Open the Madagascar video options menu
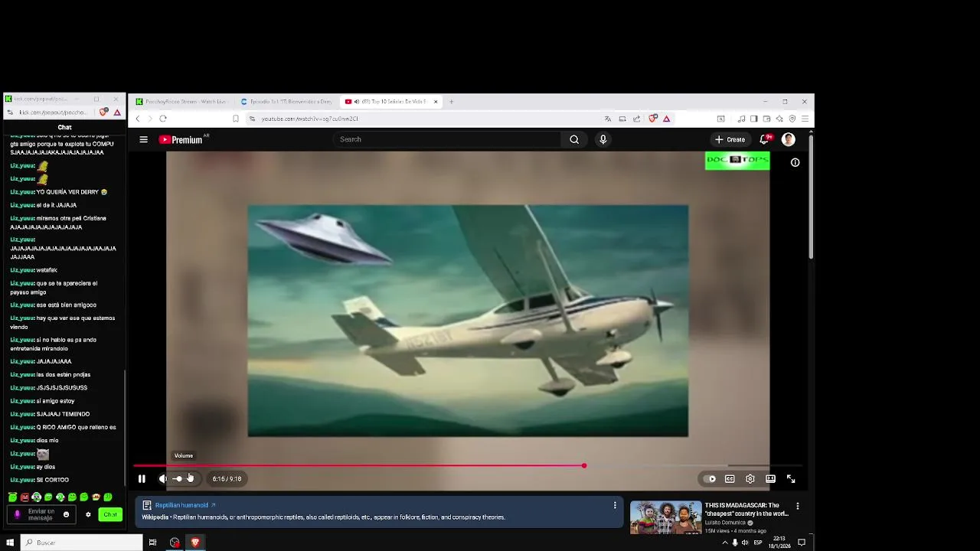 [x=797, y=506]
